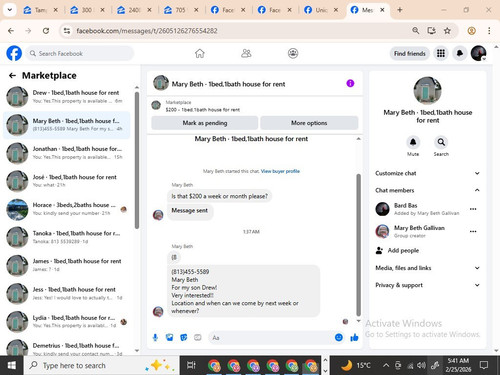Open the $200 Marketplace listing thumbnail

pyautogui.click(x=156, y=105)
